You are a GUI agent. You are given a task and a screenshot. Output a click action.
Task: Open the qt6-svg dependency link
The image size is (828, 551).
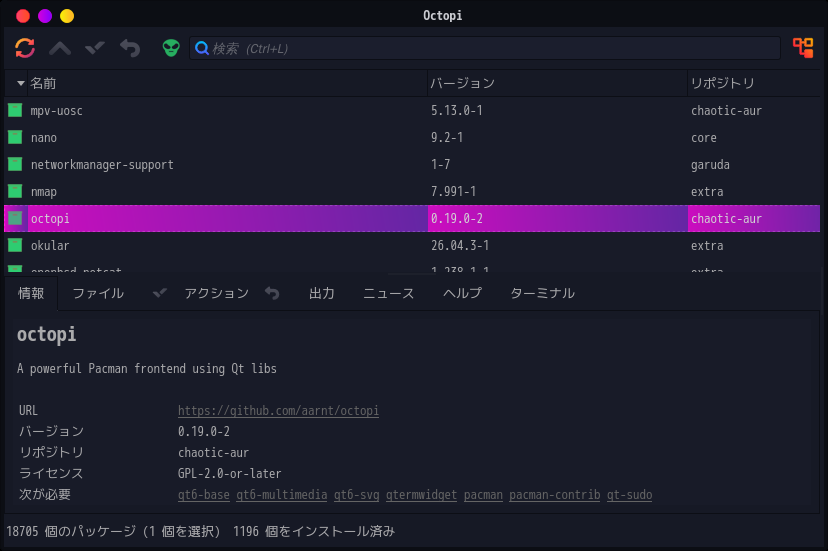coord(356,495)
